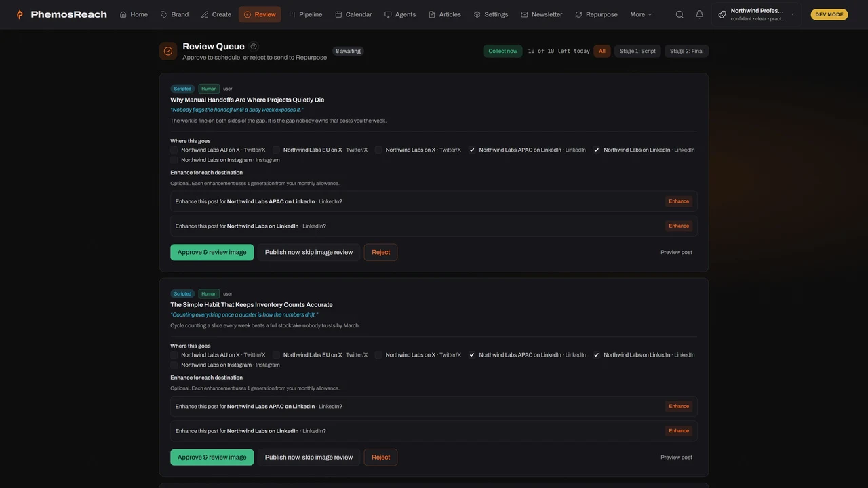Open the Calendar section

(x=353, y=14)
